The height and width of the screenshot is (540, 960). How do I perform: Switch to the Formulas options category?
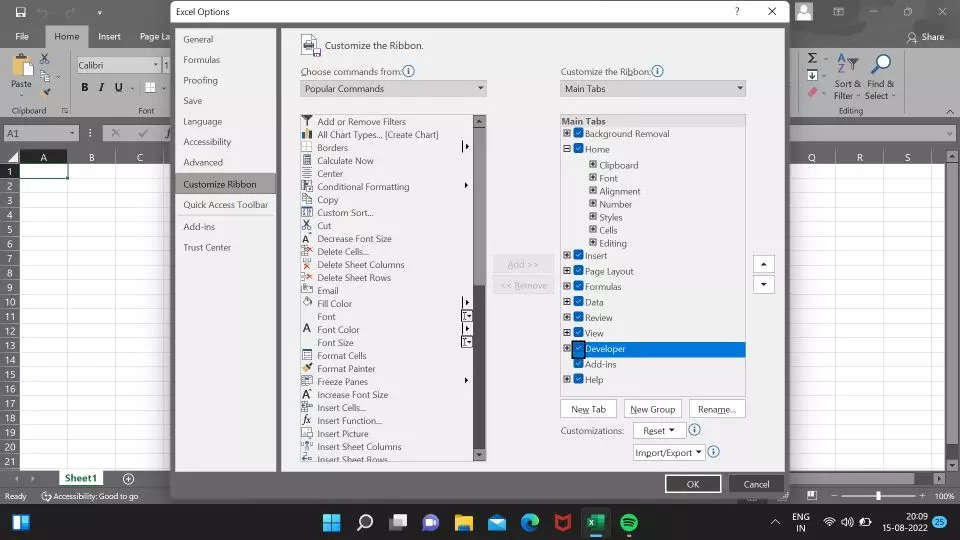201,59
